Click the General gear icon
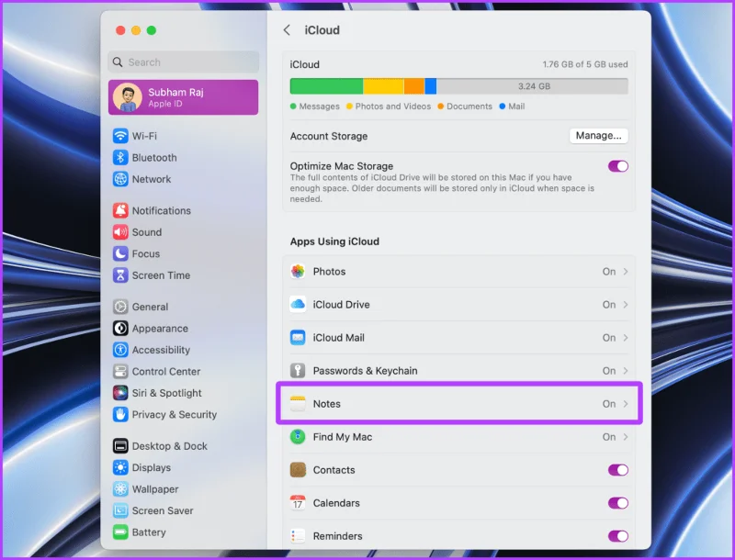Screen dimensions: 735x560 click(x=120, y=307)
